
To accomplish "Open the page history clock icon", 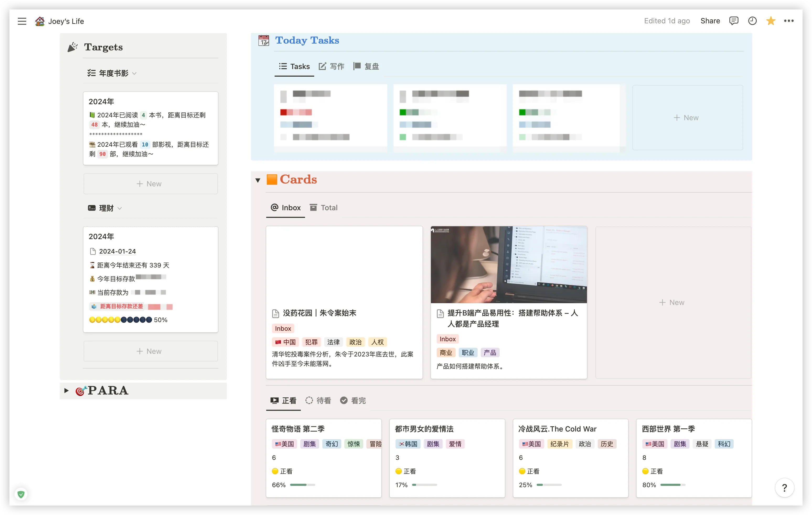I will coord(752,21).
